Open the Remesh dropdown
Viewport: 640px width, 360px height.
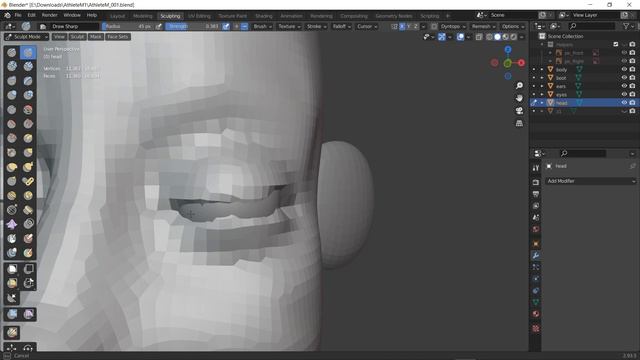click(x=483, y=26)
